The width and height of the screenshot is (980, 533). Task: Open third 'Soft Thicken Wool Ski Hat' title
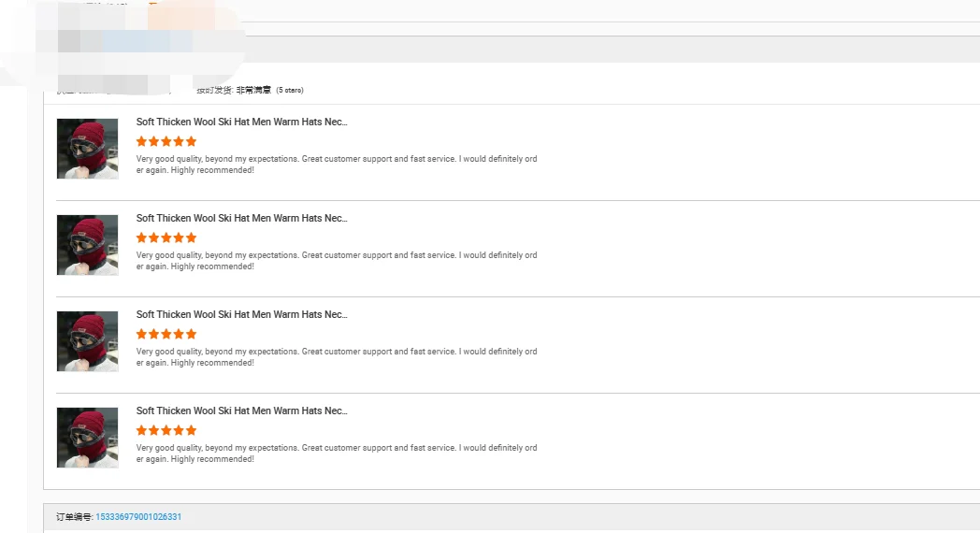click(x=241, y=314)
